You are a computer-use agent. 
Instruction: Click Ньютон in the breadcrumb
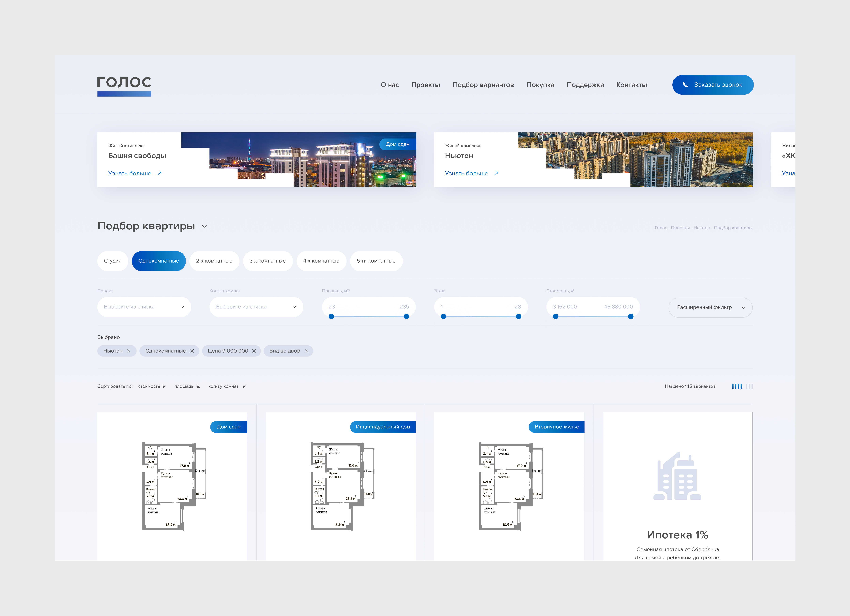tap(702, 228)
